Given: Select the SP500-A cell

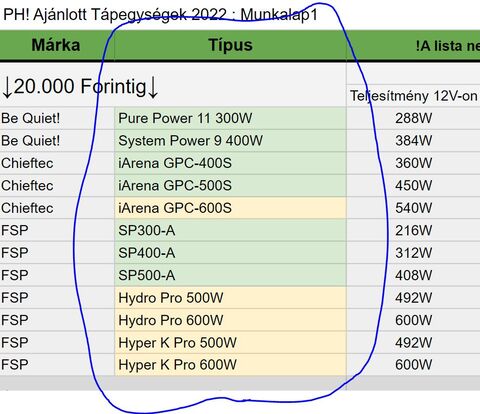Looking at the screenshot, I should (x=230, y=275).
